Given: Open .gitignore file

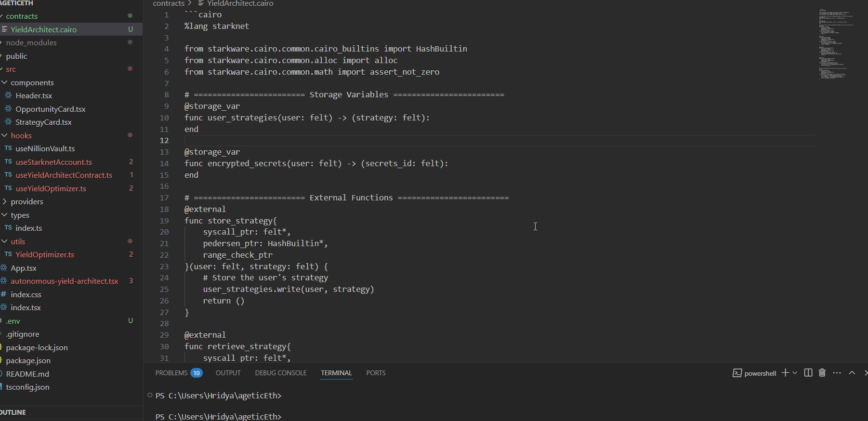Looking at the screenshot, I should pyautogui.click(x=22, y=334).
